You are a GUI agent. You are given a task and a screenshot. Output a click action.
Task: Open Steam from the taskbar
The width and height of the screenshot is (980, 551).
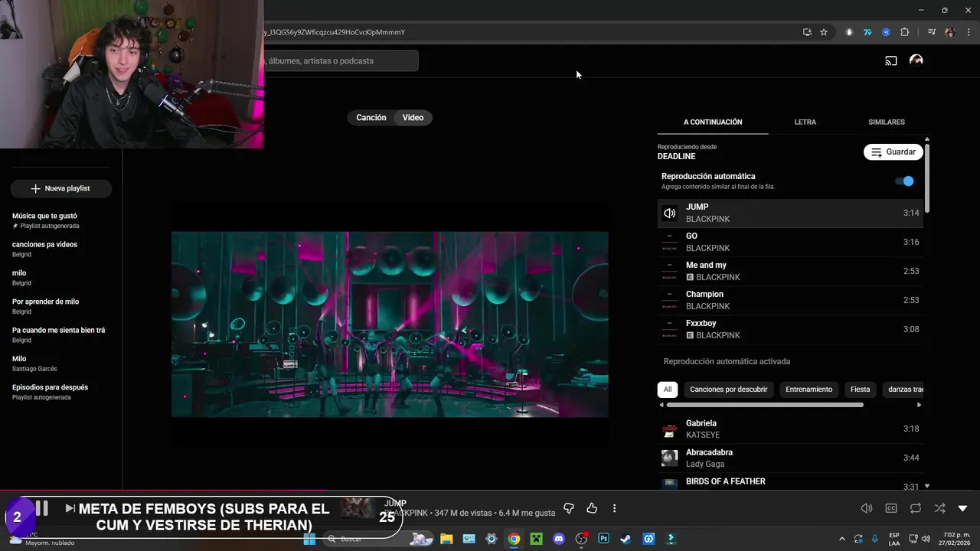coord(626,539)
